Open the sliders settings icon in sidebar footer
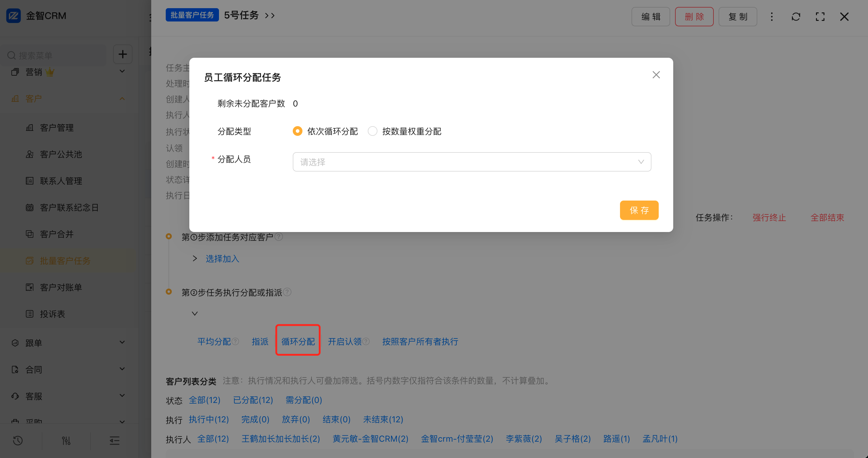This screenshot has height=458, width=868. click(x=66, y=440)
